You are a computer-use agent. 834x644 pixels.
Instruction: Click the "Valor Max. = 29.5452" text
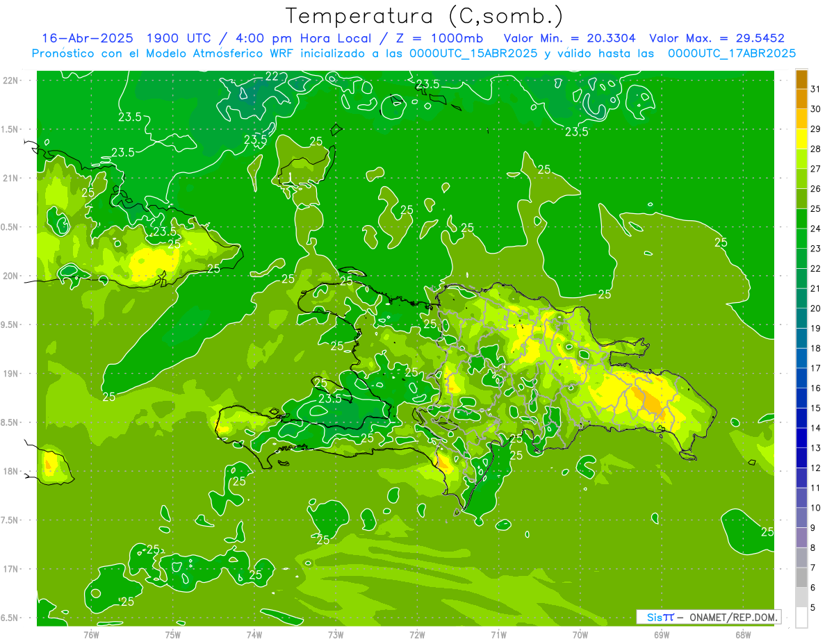point(717,38)
